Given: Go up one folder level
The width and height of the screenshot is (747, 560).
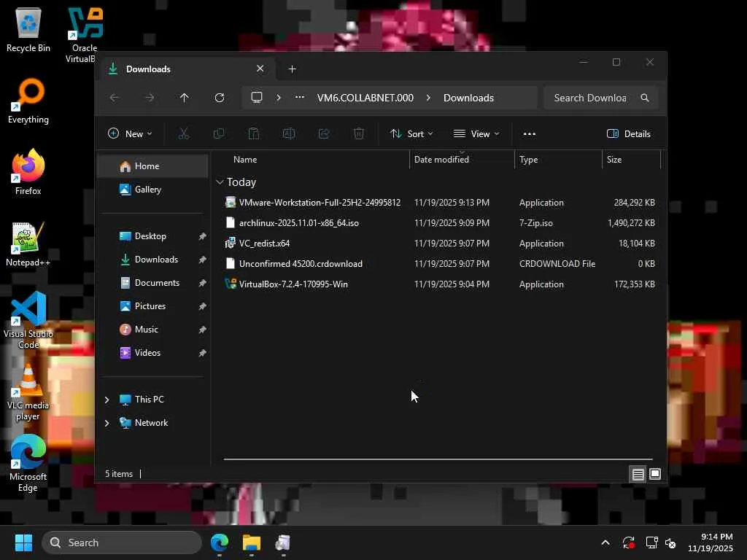Looking at the screenshot, I should coord(184,98).
